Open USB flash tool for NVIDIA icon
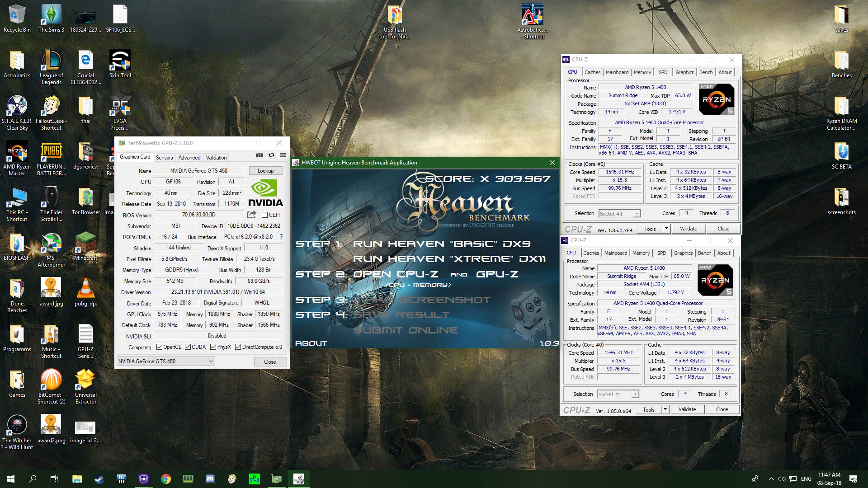The image size is (868, 488). click(395, 21)
